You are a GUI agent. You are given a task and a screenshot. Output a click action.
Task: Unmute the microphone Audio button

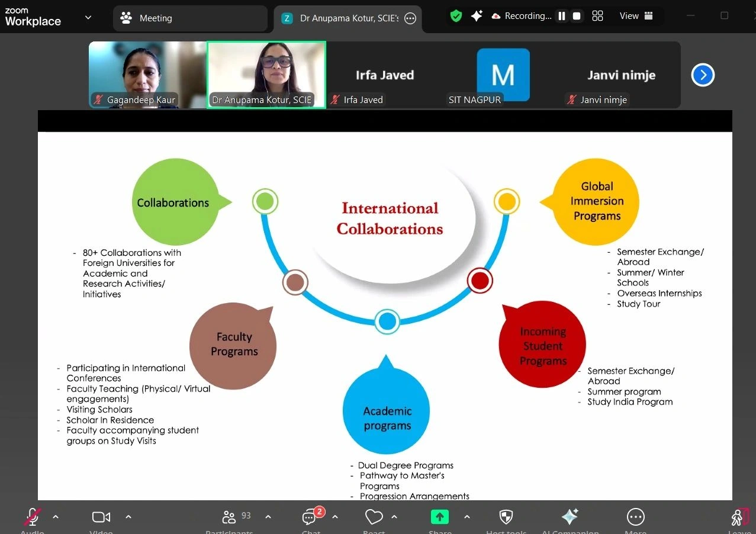(33, 517)
